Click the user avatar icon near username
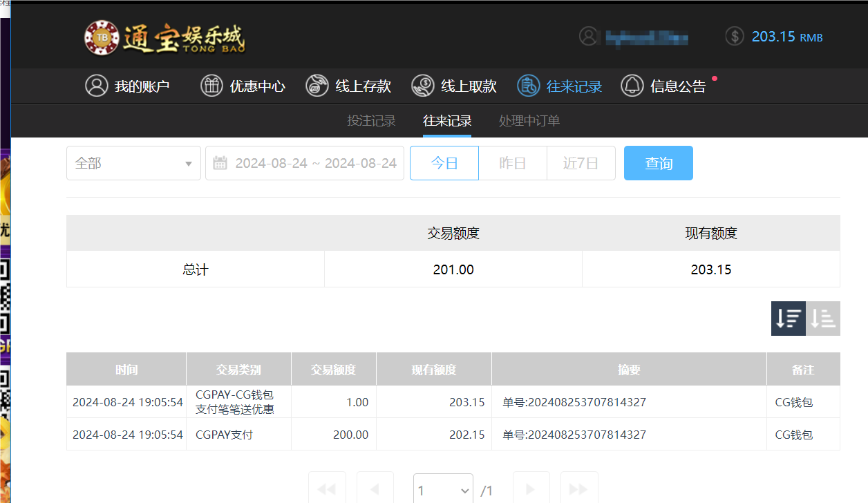The image size is (868, 503). [x=589, y=36]
